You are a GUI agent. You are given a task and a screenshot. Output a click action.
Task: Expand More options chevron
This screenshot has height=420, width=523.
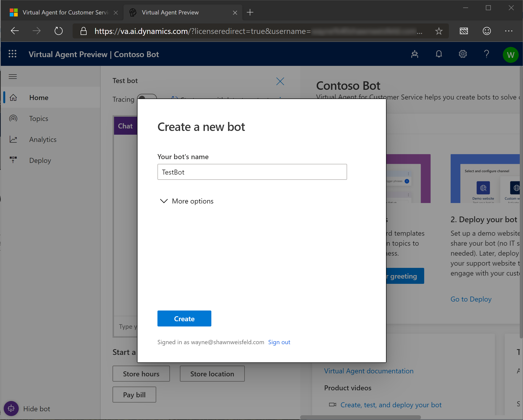pyautogui.click(x=164, y=201)
